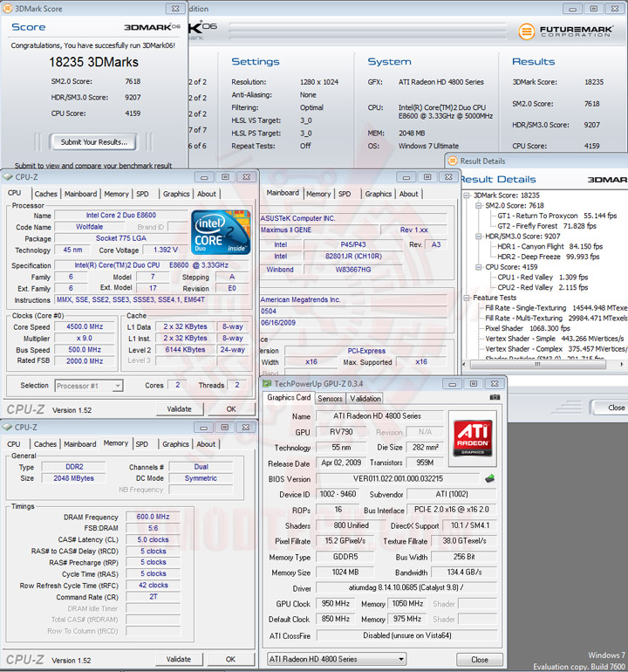Select HDR2 - Deep Freeze result
Viewport: 628px width, 672px height.
(549, 257)
